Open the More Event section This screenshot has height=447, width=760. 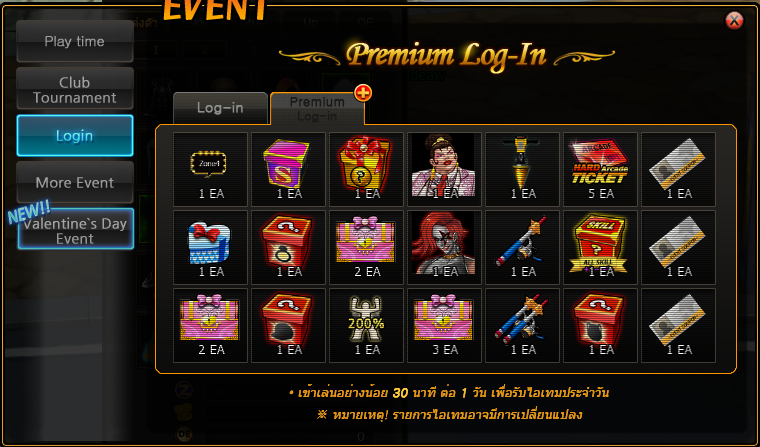75,183
